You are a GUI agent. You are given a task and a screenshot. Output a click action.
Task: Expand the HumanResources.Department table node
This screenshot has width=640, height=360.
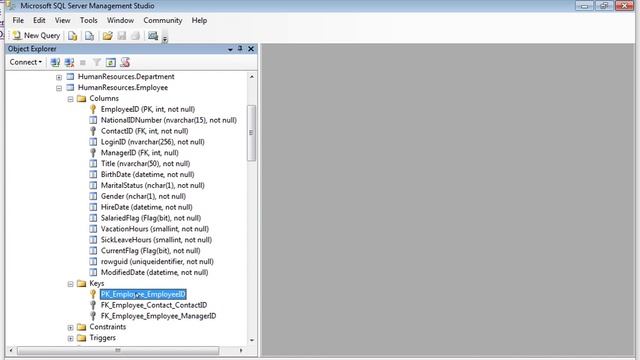tap(59, 77)
